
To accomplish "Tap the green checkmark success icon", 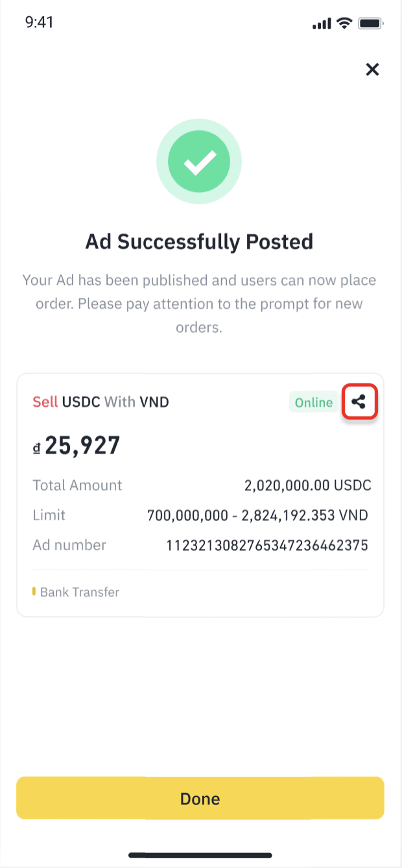I will click(x=199, y=163).
